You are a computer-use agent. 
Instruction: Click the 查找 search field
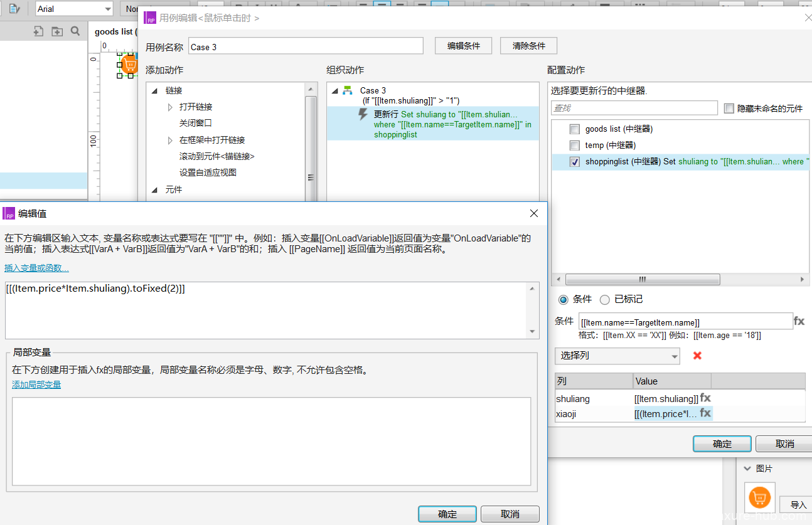(634, 108)
